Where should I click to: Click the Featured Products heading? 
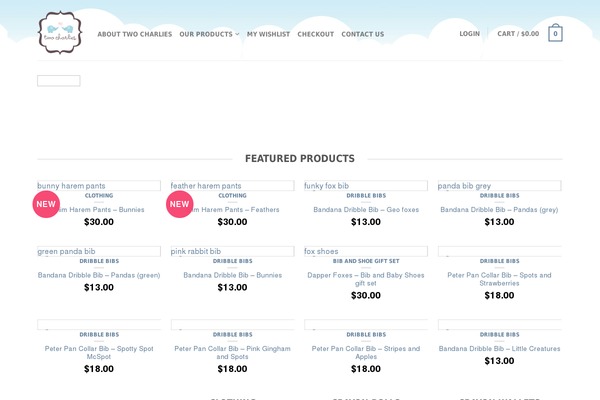pos(300,158)
